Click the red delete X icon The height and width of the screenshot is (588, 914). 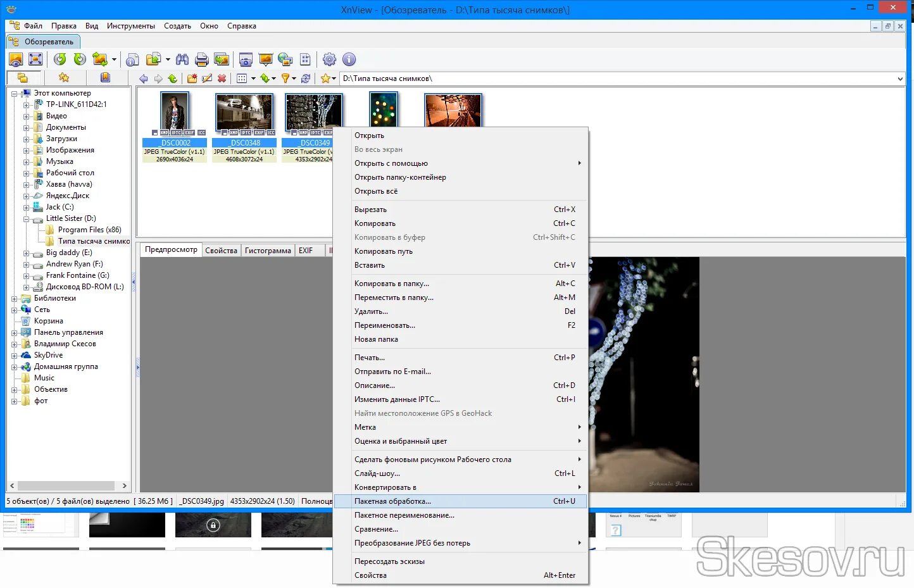(x=222, y=78)
